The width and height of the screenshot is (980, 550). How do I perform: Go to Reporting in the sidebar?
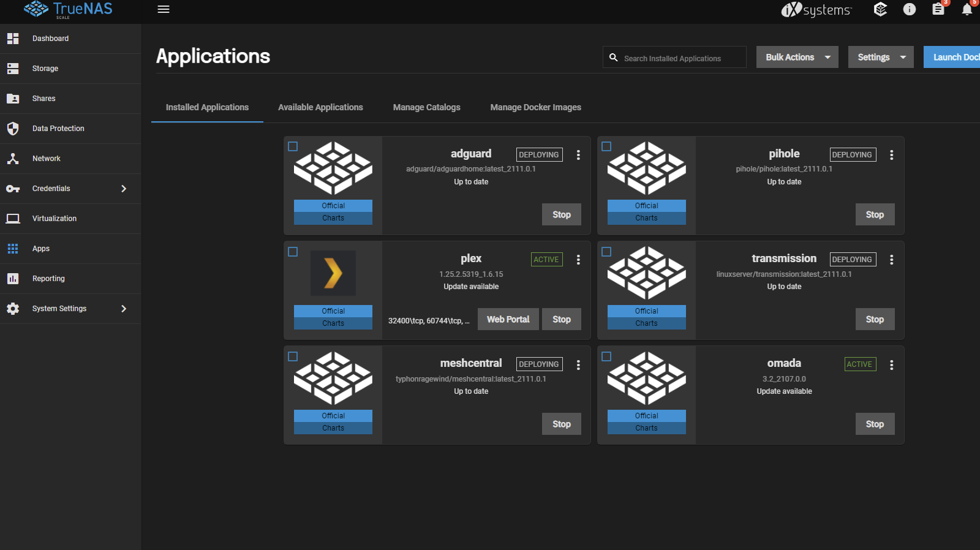pos(70,279)
